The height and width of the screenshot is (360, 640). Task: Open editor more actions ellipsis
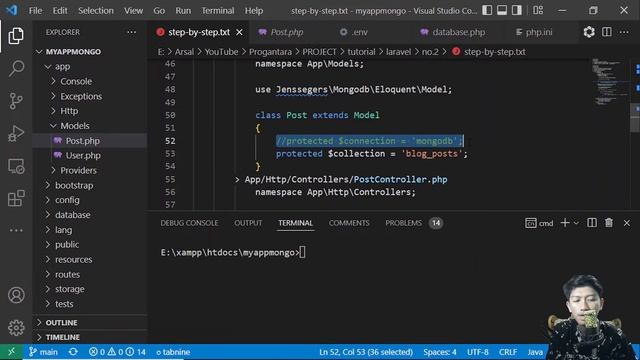(x=624, y=32)
